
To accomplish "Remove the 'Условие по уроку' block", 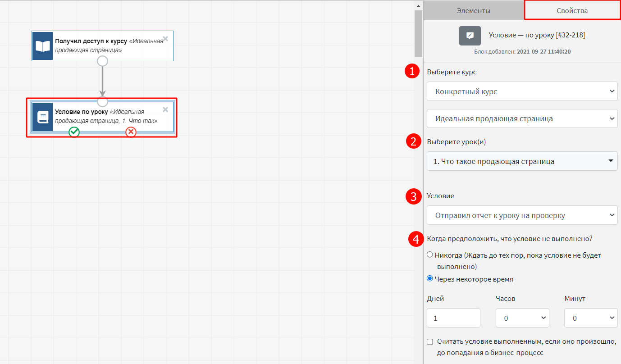I will (165, 109).
